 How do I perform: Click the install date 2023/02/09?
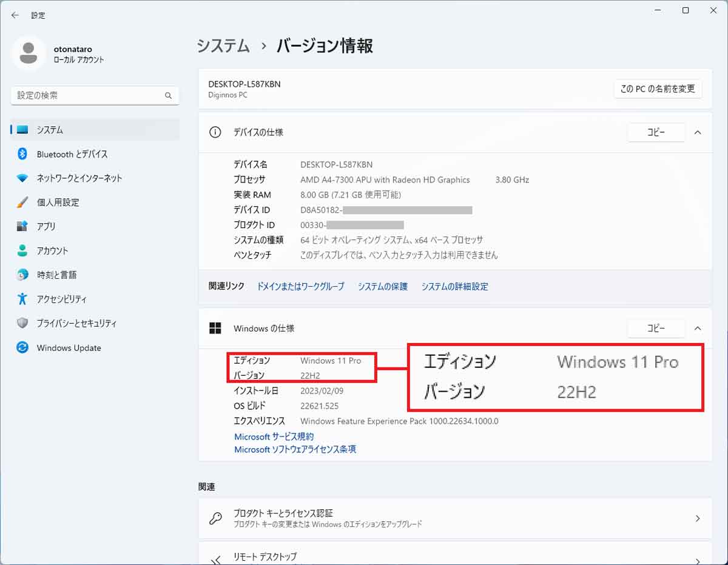coord(322,390)
